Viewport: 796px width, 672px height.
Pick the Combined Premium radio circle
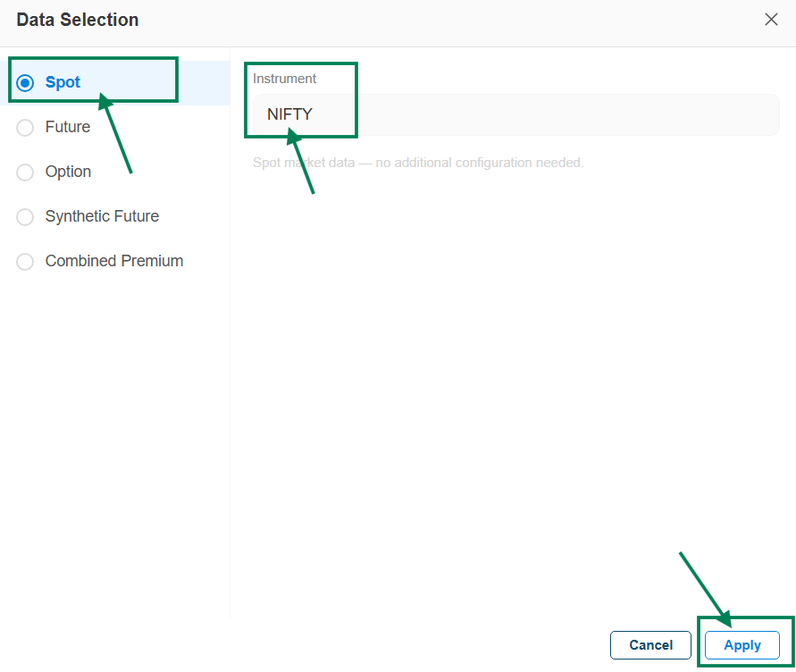[26, 262]
